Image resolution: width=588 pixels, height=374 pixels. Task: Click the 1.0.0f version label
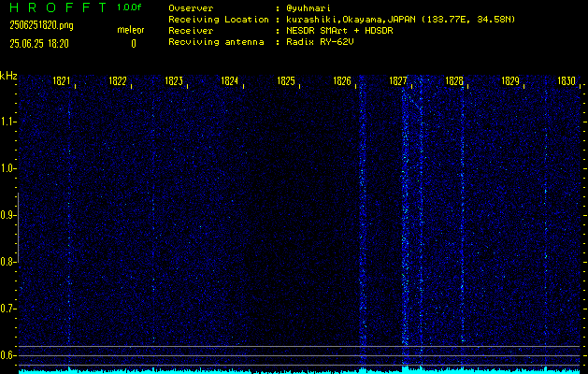click(129, 7)
